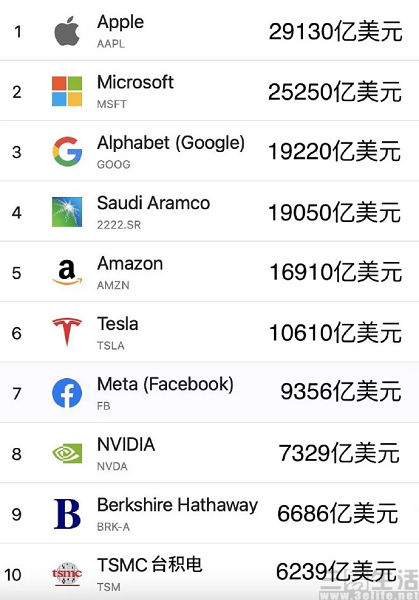Select the NVDA ticker label
The height and width of the screenshot is (600, 419).
tap(112, 466)
